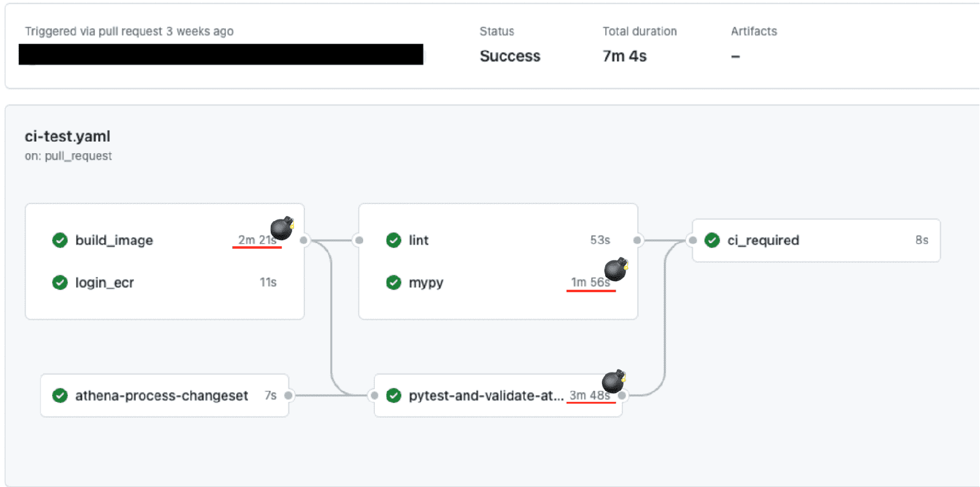Screen dimensions: 980x487
Task: Open the ci_required job
Action: [763, 240]
